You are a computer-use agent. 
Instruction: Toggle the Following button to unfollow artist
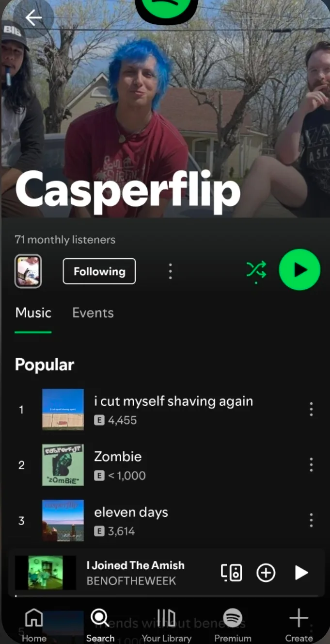(x=99, y=271)
